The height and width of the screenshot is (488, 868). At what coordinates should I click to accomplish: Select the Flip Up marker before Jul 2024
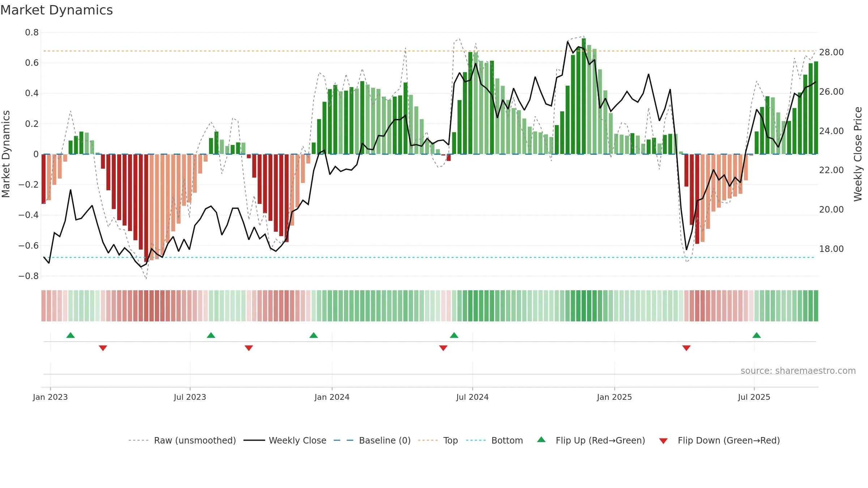[454, 335]
